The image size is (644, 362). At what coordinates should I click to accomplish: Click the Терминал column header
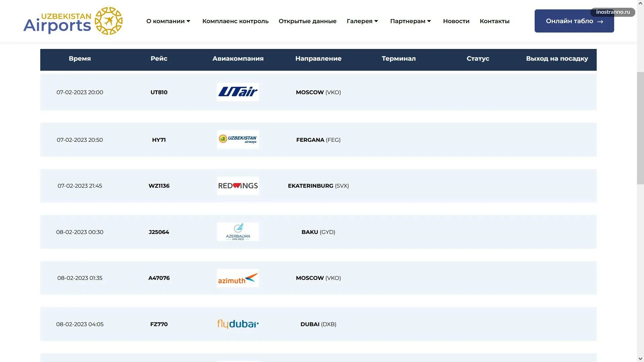399,59
